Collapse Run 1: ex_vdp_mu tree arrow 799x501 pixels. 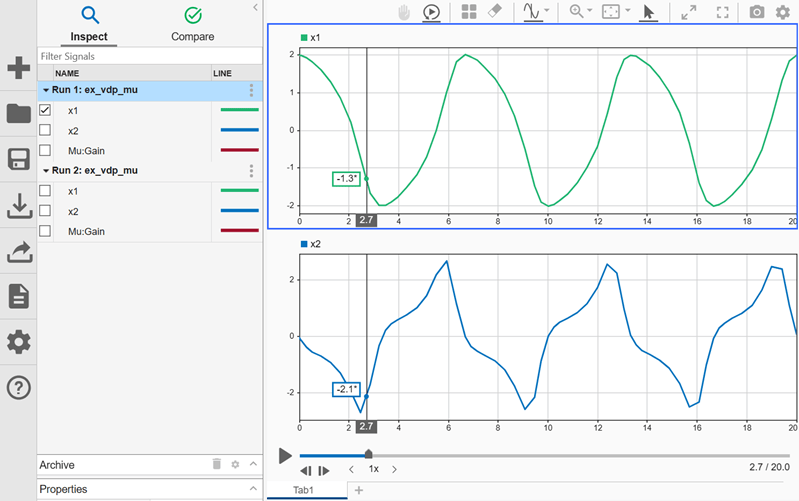tap(46, 90)
